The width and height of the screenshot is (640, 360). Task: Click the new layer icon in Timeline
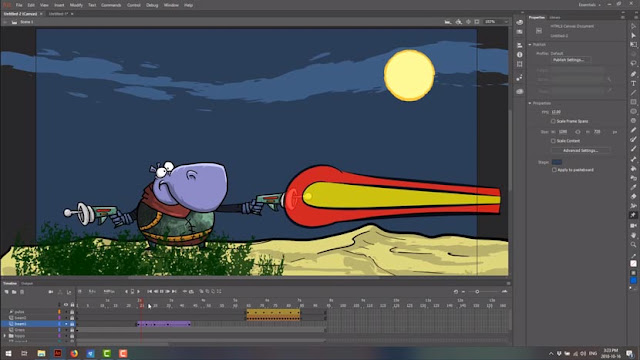7,292
